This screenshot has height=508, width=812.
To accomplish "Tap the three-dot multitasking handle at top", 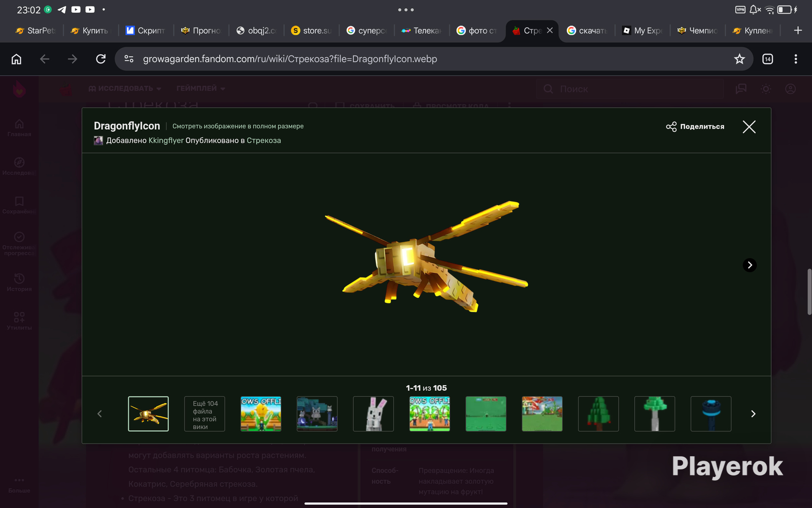I will pos(406,10).
